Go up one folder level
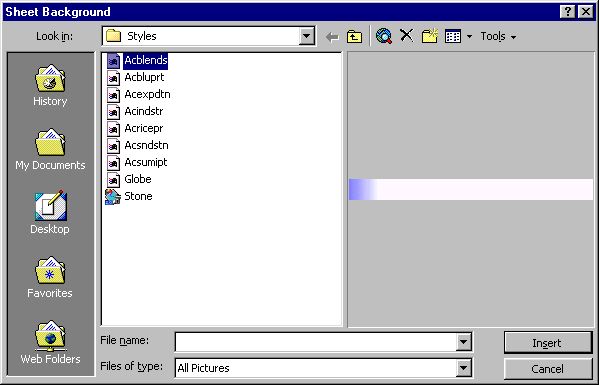Viewport: 599px width, 385px height. (355, 37)
